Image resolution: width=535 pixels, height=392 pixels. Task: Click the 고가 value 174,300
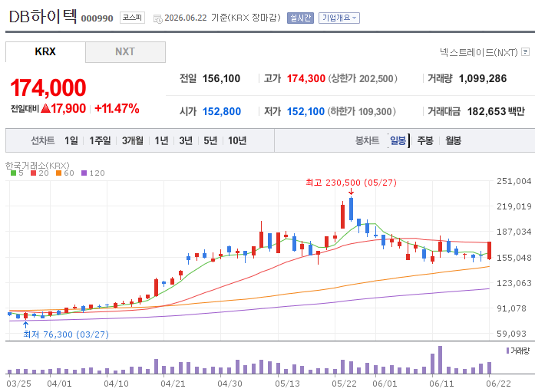(305, 79)
